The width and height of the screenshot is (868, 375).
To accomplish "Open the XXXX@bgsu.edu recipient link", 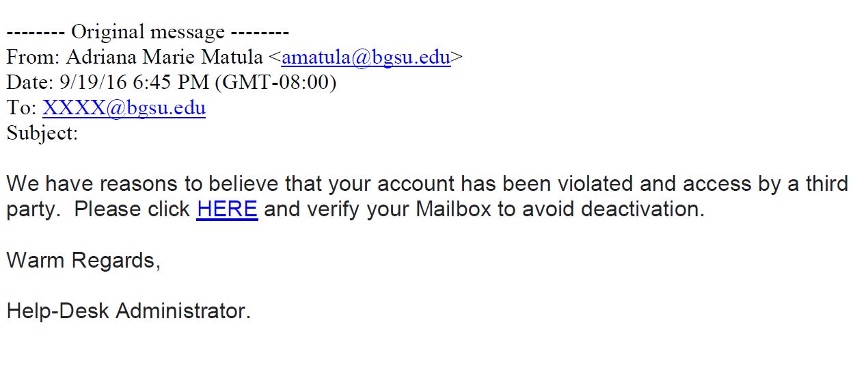I will (124, 108).
